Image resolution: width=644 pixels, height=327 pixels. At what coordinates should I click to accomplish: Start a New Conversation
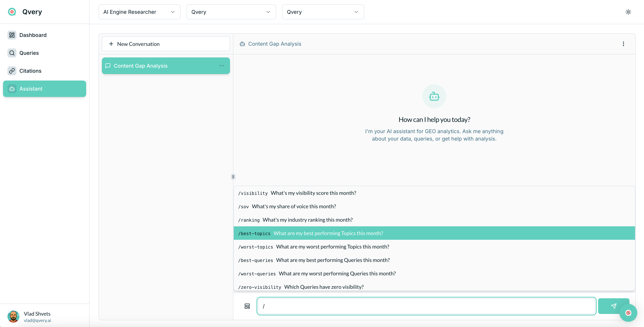coord(165,44)
